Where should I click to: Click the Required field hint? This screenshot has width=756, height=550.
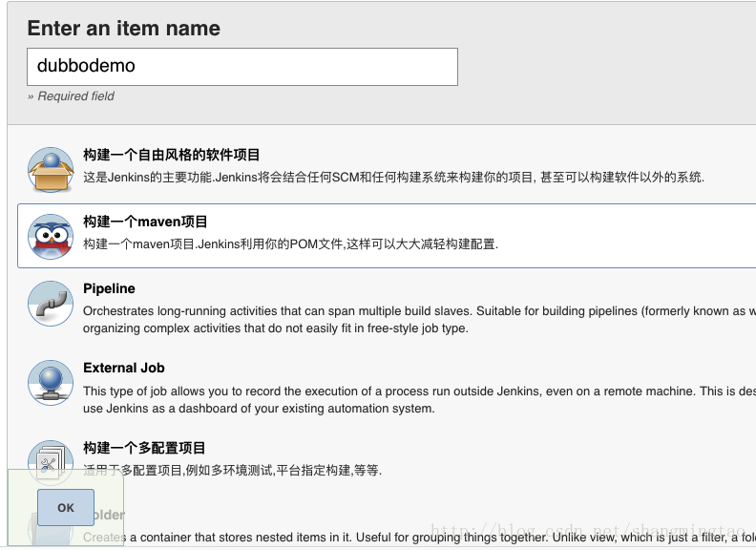(x=71, y=96)
